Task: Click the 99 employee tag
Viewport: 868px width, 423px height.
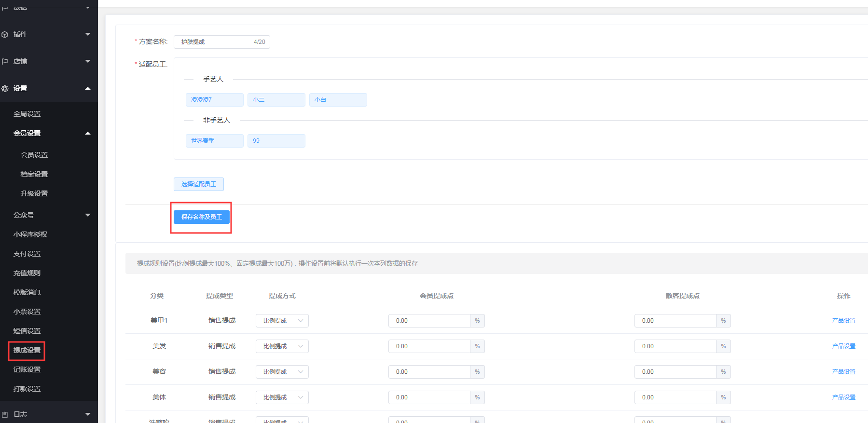Action: point(276,141)
